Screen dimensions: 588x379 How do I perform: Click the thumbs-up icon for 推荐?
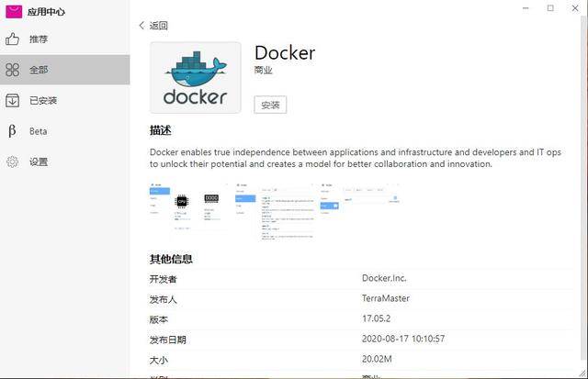pos(13,39)
